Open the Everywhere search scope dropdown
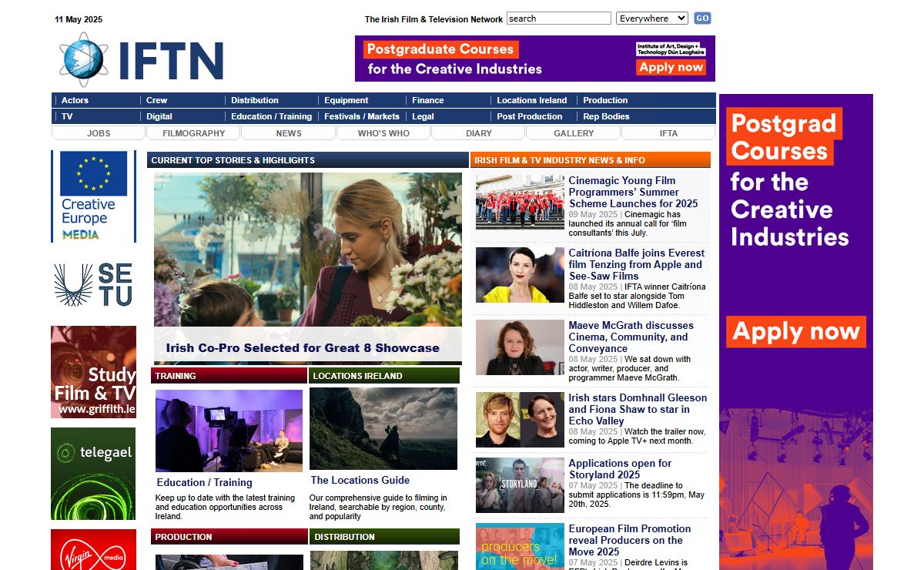The image size is (924, 570). [652, 18]
